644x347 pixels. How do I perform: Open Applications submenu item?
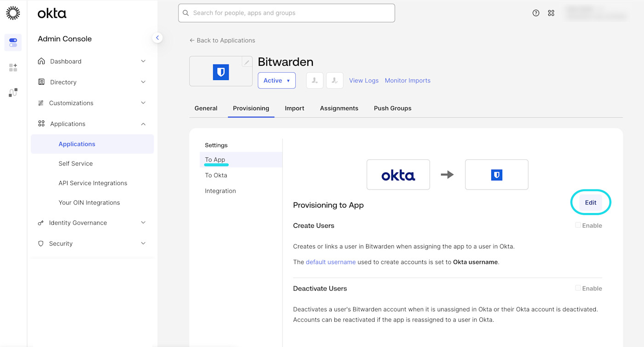click(92, 144)
